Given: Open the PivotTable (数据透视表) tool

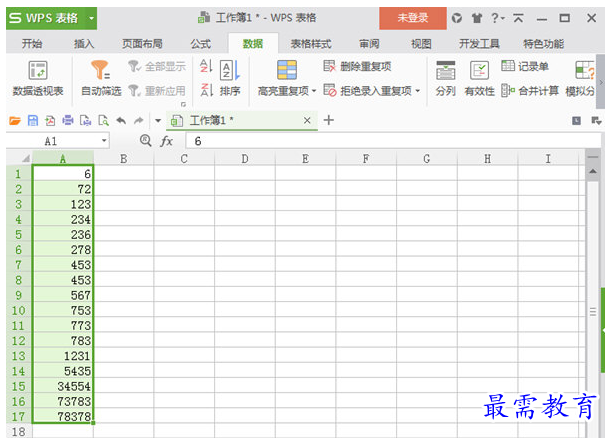Looking at the screenshot, I should point(38,78).
